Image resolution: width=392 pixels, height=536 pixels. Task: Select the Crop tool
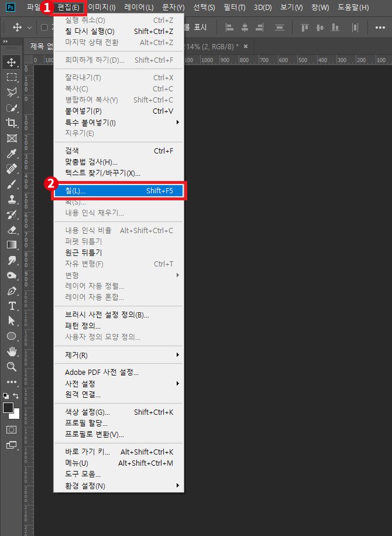click(11, 123)
